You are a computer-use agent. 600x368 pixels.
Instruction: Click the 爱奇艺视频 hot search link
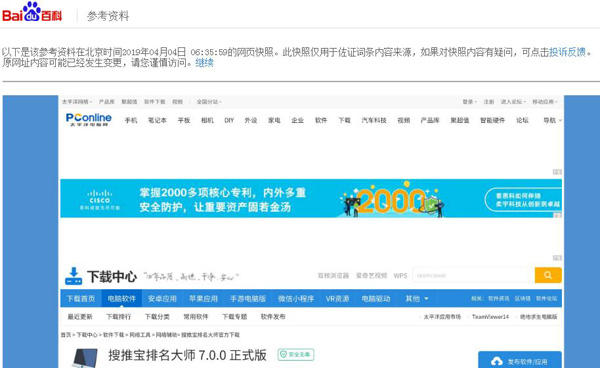372,275
